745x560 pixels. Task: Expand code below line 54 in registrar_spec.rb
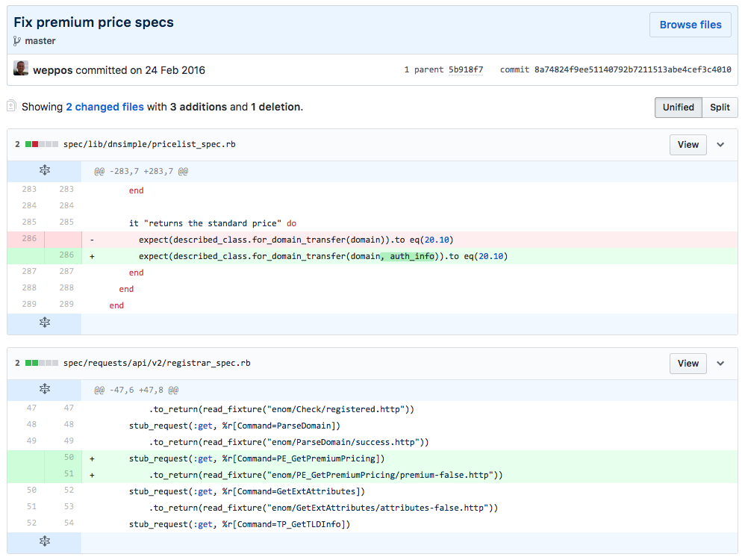coord(45,541)
